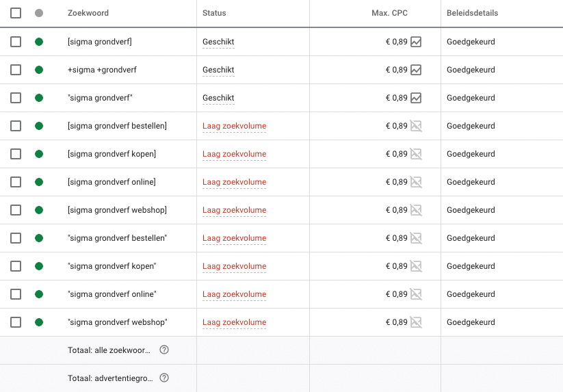Check the box for [sigma grondverf bestellen]
The height and width of the screenshot is (392, 563).
pyautogui.click(x=16, y=126)
